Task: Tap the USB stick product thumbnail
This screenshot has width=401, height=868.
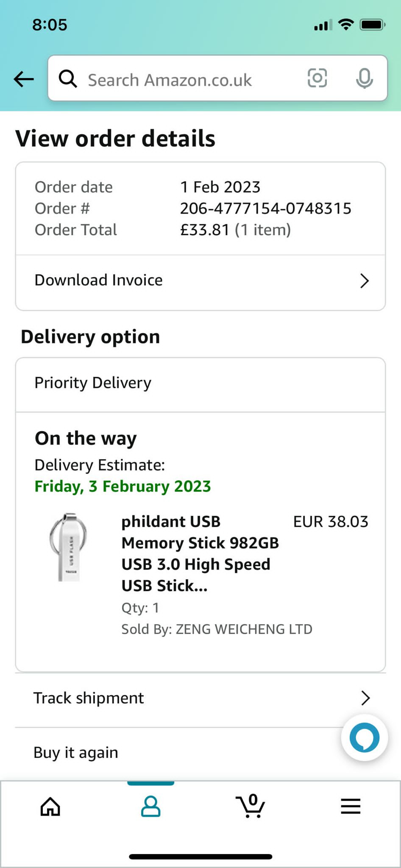Action: click(x=69, y=547)
